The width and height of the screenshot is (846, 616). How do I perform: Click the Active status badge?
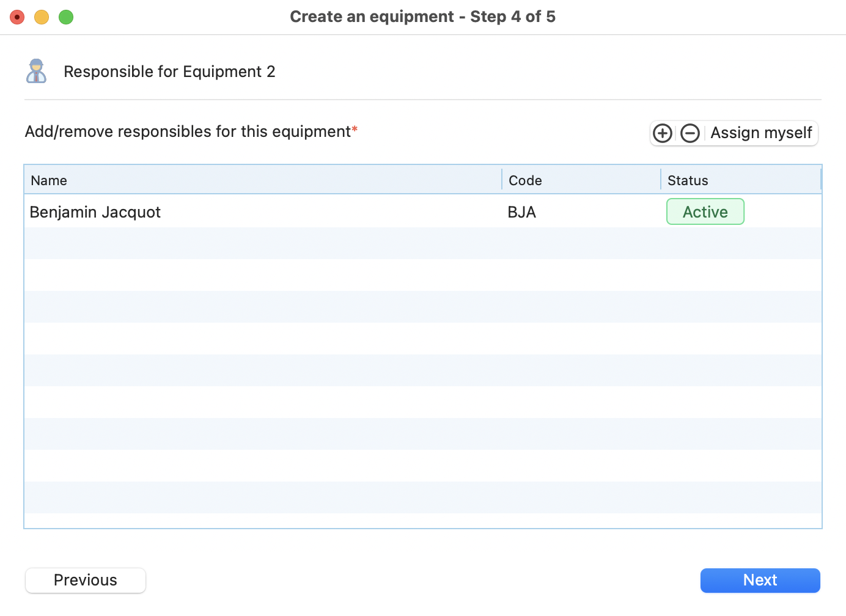705,211
